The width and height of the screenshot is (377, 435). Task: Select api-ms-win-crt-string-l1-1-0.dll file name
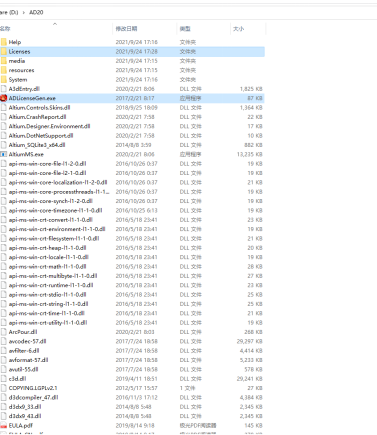(x=48, y=304)
